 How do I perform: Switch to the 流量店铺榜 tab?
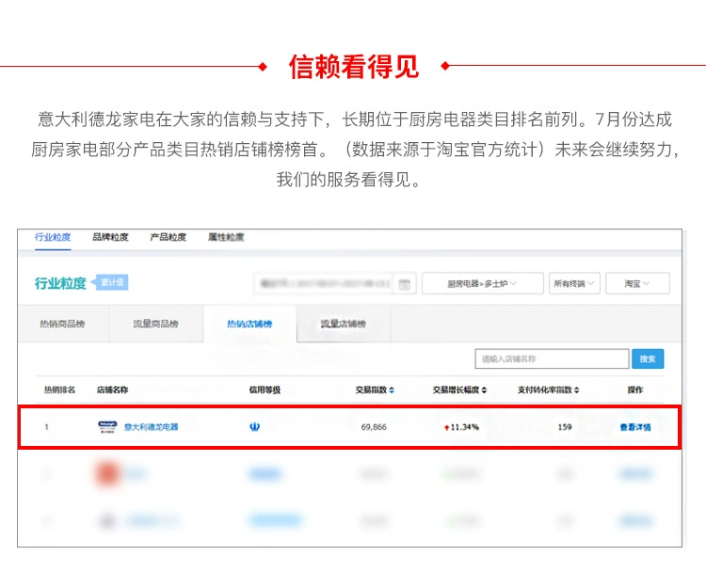(343, 324)
